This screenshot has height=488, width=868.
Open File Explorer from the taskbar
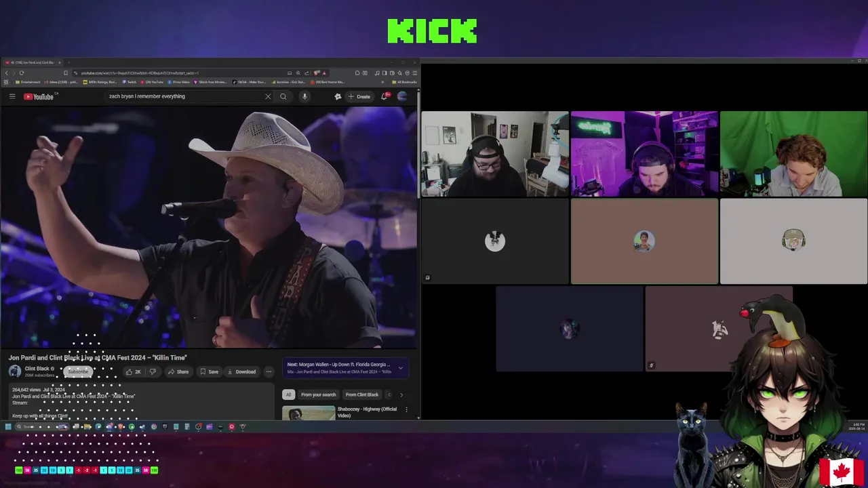tap(87, 427)
